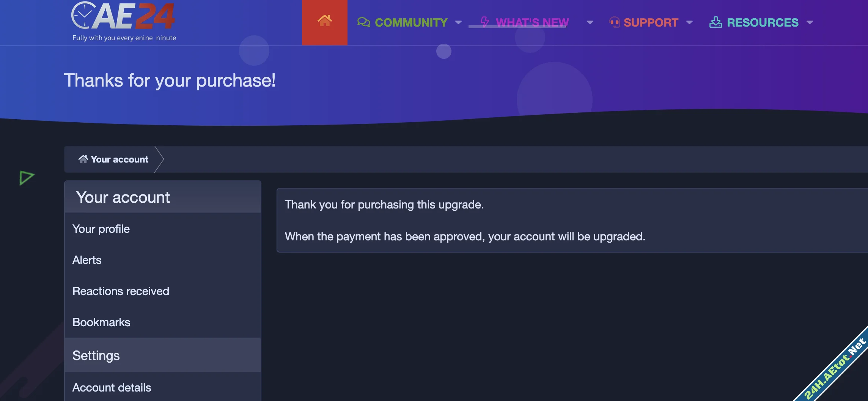Expand the Support dropdown arrow

point(689,23)
